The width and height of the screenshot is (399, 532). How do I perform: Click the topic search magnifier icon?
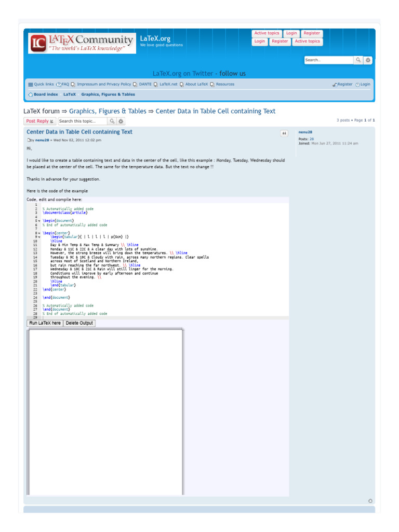point(112,121)
